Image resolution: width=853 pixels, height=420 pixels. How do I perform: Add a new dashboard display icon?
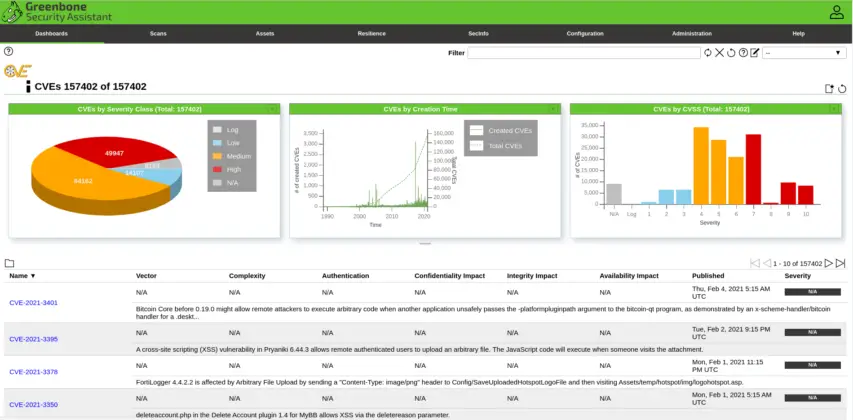(x=829, y=88)
